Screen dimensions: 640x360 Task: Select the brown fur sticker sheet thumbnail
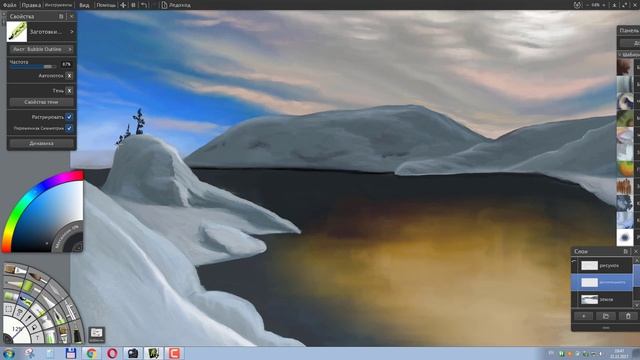pos(624,67)
